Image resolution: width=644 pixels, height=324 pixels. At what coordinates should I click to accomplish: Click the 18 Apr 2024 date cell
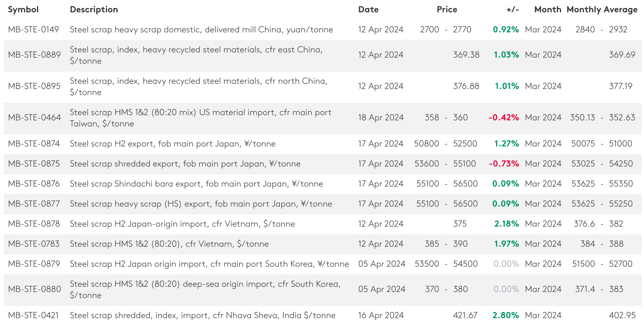point(381,118)
